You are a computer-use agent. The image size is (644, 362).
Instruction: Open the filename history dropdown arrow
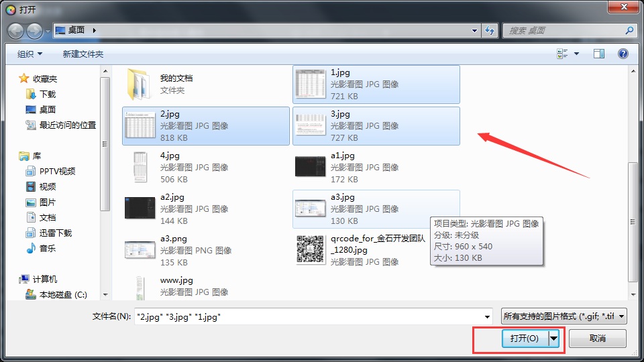pyautogui.click(x=486, y=316)
